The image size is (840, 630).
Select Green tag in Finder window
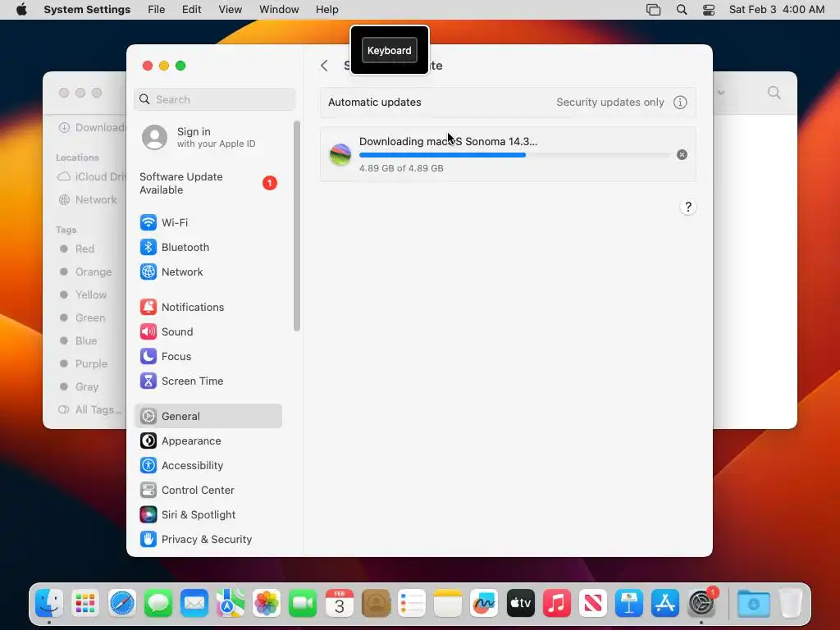(x=83, y=317)
